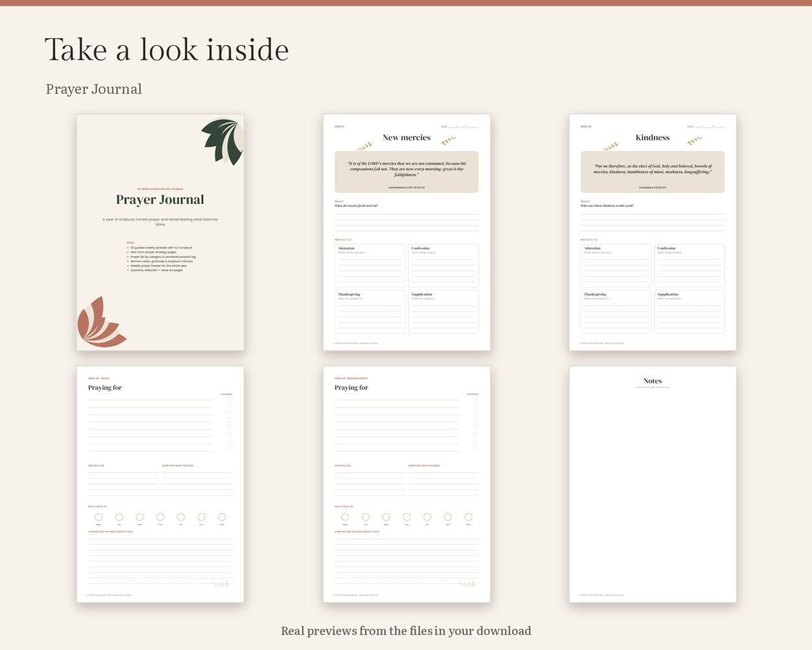The image size is (812, 650).
Task: Mark the MON check-in circle on Week 45 page
Action: click(x=345, y=517)
